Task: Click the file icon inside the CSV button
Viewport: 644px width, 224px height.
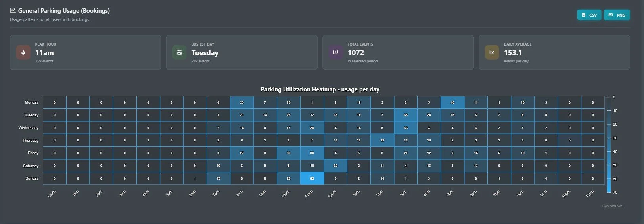Action: coord(583,15)
